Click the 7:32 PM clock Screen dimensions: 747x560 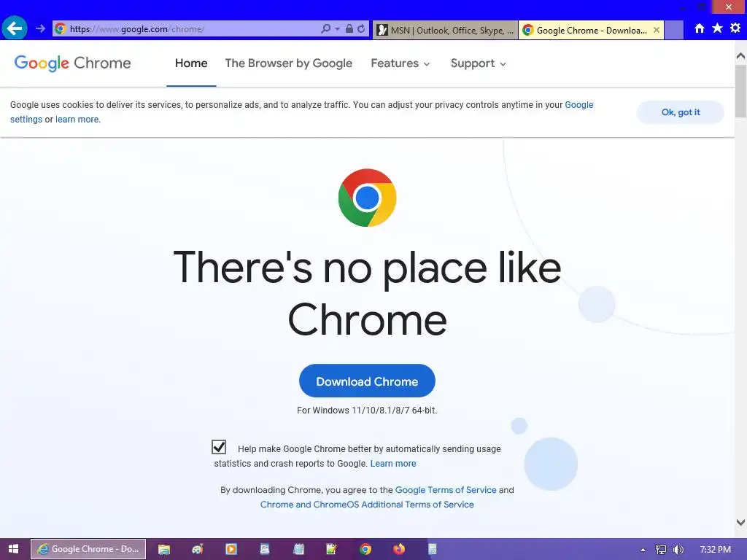(715, 550)
